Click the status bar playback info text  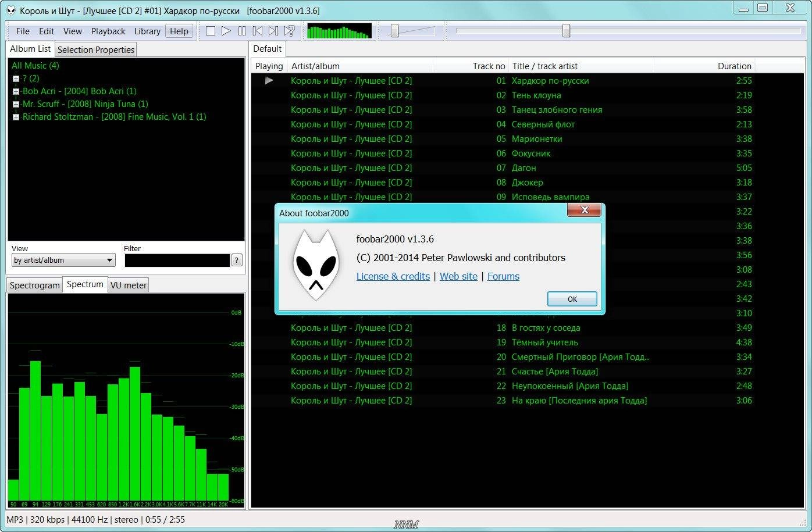click(x=95, y=520)
